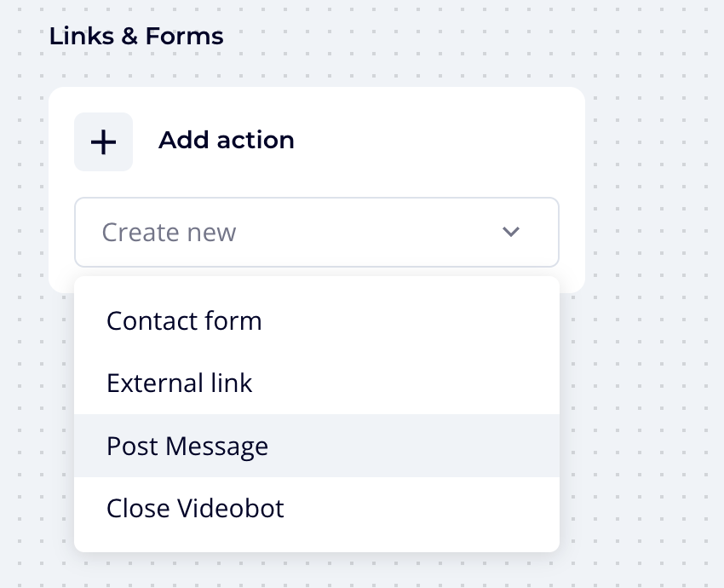Click the Links & Forms heading
This screenshot has height=588, width=724.
136,36
